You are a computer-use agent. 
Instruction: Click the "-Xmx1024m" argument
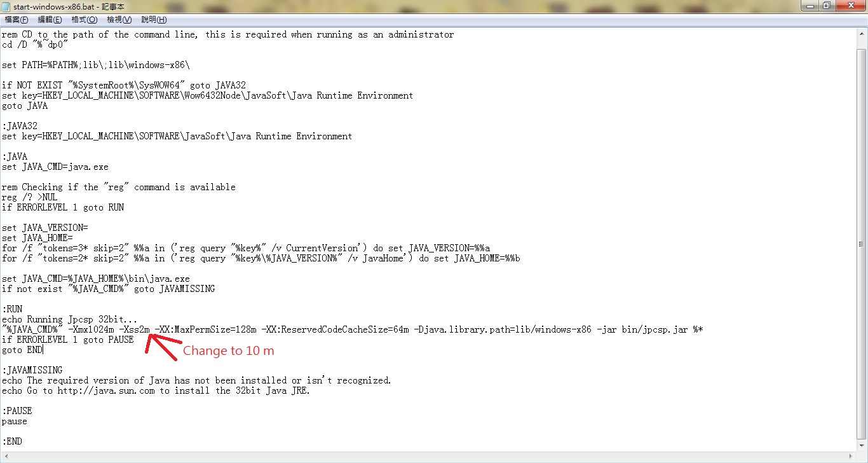91,329
